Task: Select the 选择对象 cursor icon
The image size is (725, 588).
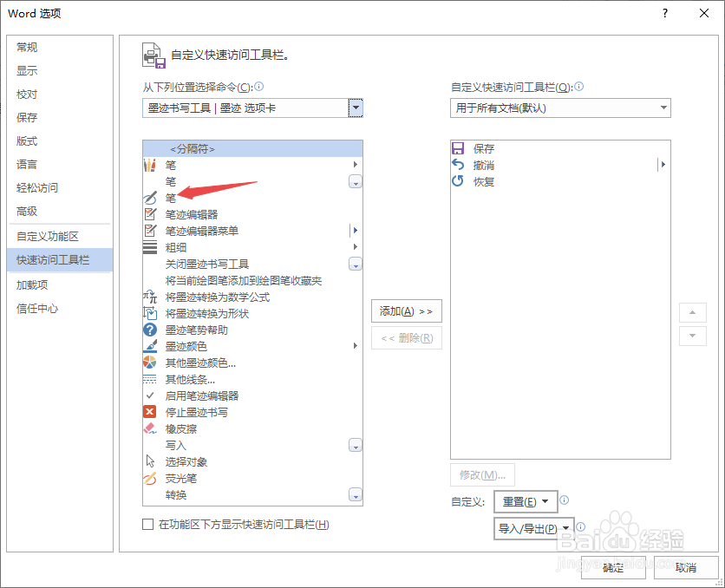Action: (150, 461)
